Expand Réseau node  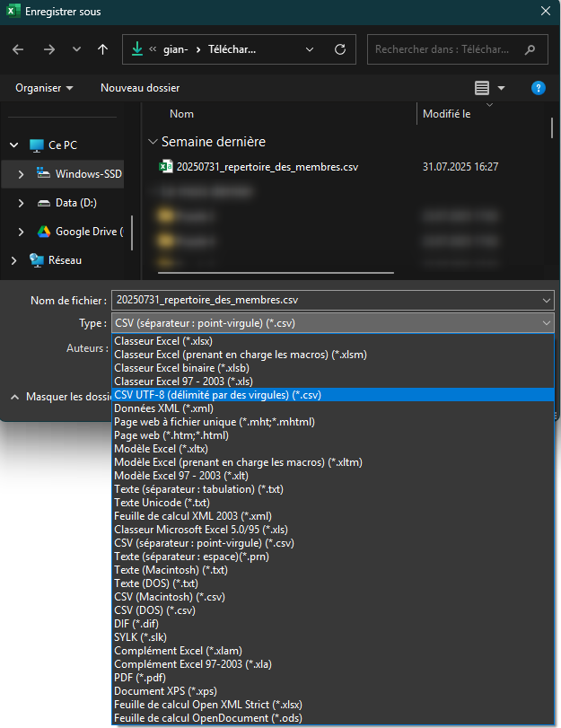tap(14, 260)
